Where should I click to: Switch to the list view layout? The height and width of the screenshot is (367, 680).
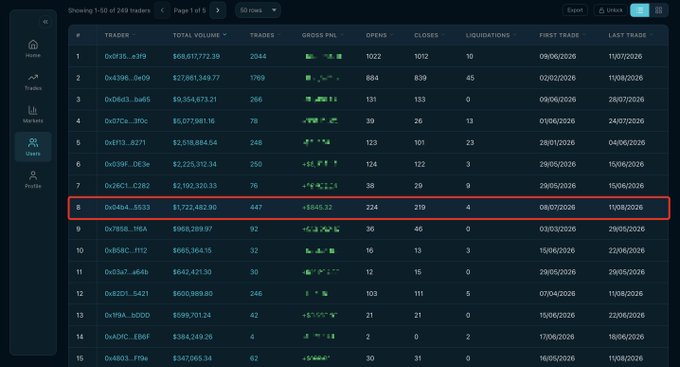(640, 10)
